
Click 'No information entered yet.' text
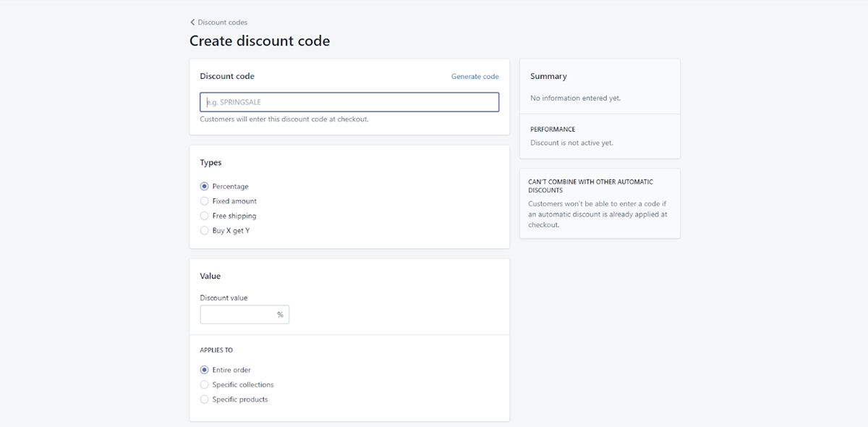[x=575, y=98]
